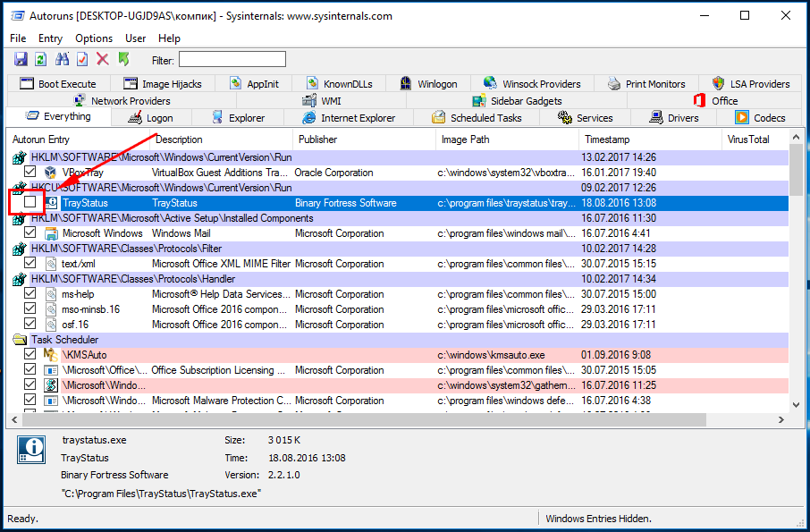Click icon of Office Subscription Licensing task
Image resolution: width=810 pixels, height=532 pixels.
pos(51,370)
